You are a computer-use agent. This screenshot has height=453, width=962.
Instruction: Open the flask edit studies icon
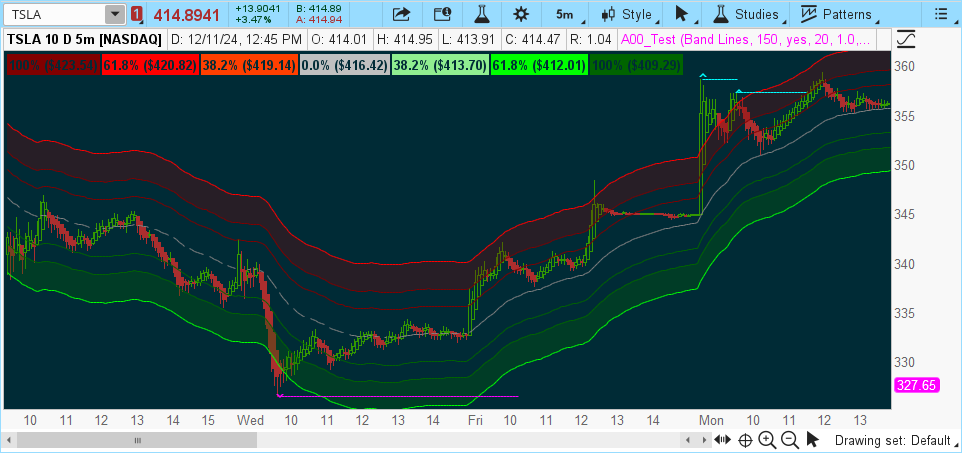(x=482, y=14)
